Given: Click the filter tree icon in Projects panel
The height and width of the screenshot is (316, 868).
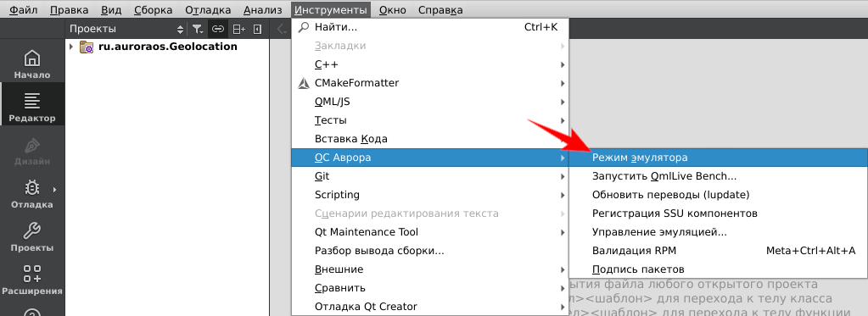Looking at the screenshot, I should pos(198,29).
